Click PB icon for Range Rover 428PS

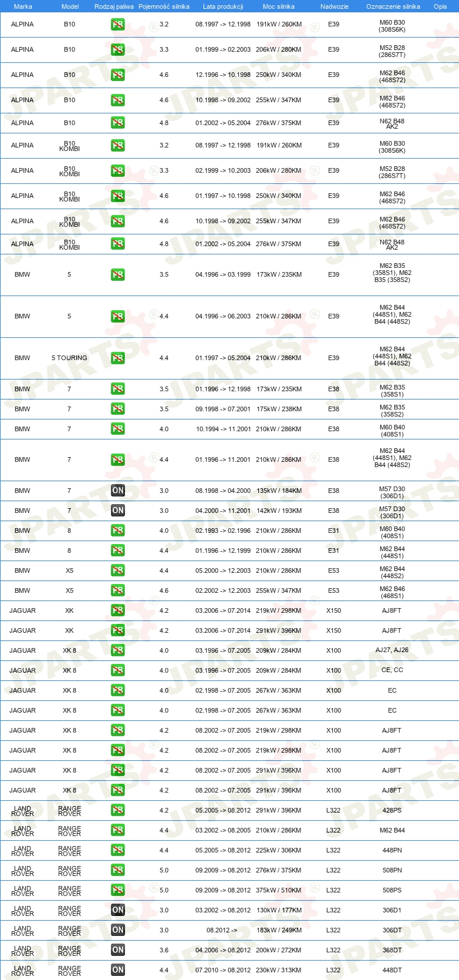tap(118, 810)
